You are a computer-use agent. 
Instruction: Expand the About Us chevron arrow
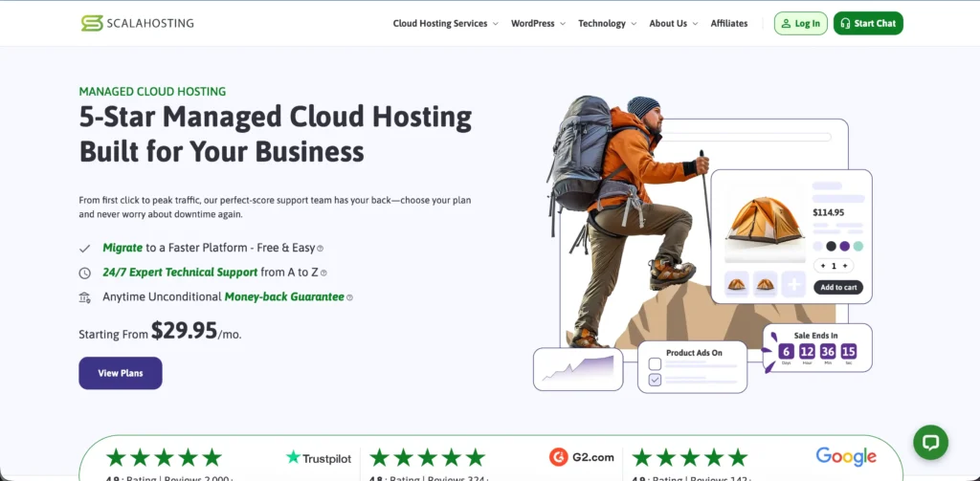point(695,24)
